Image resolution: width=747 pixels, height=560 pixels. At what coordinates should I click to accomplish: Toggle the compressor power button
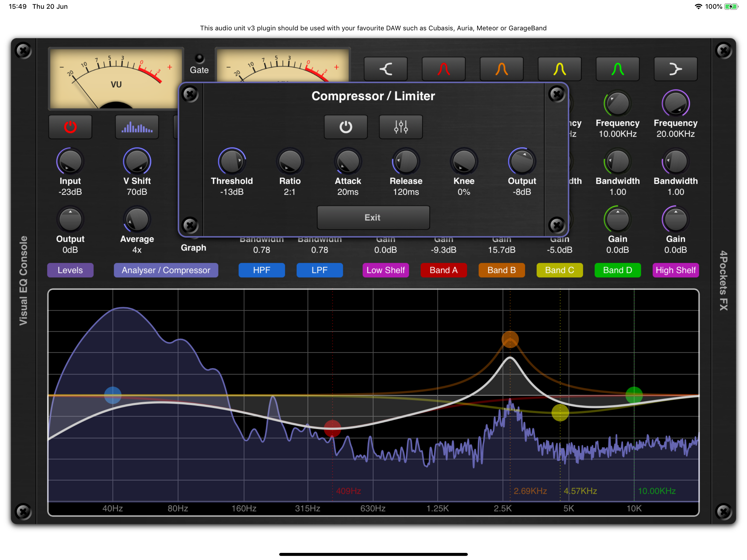pos(346,127)
